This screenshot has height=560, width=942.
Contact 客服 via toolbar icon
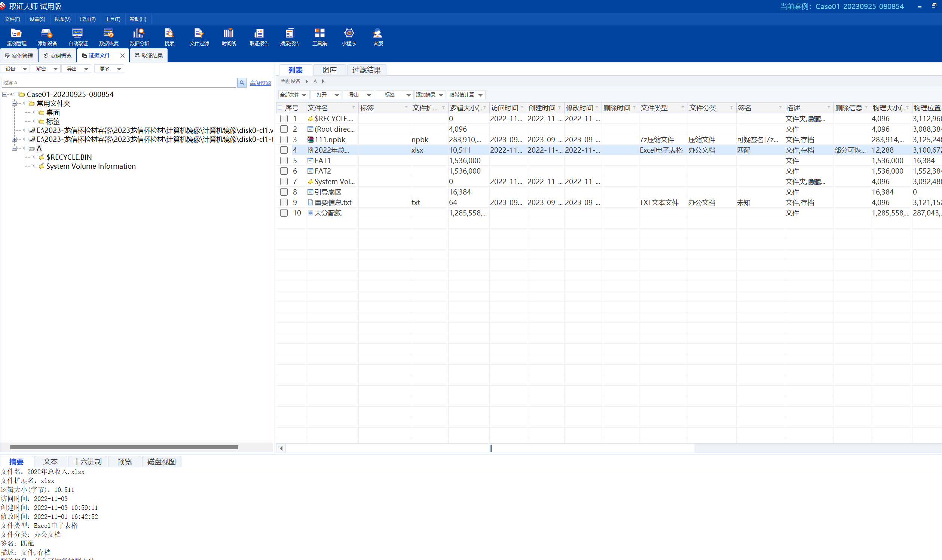tap(378, 37)
